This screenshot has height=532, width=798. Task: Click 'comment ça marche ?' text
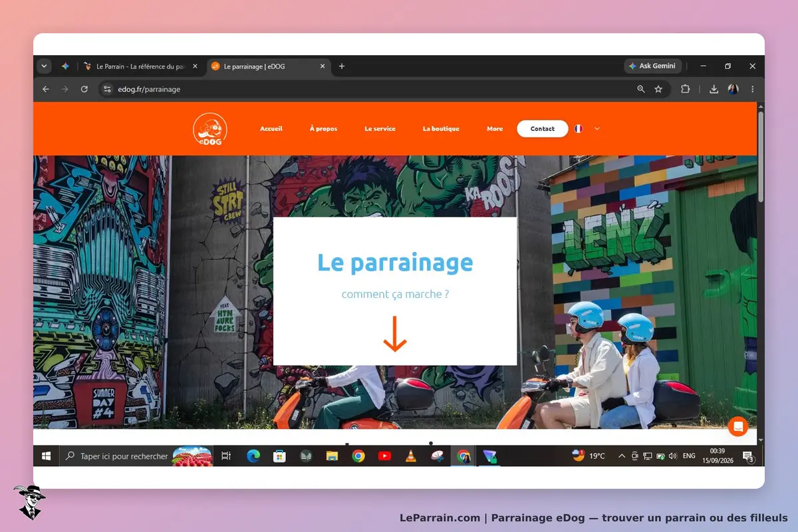tap(395, 294)
